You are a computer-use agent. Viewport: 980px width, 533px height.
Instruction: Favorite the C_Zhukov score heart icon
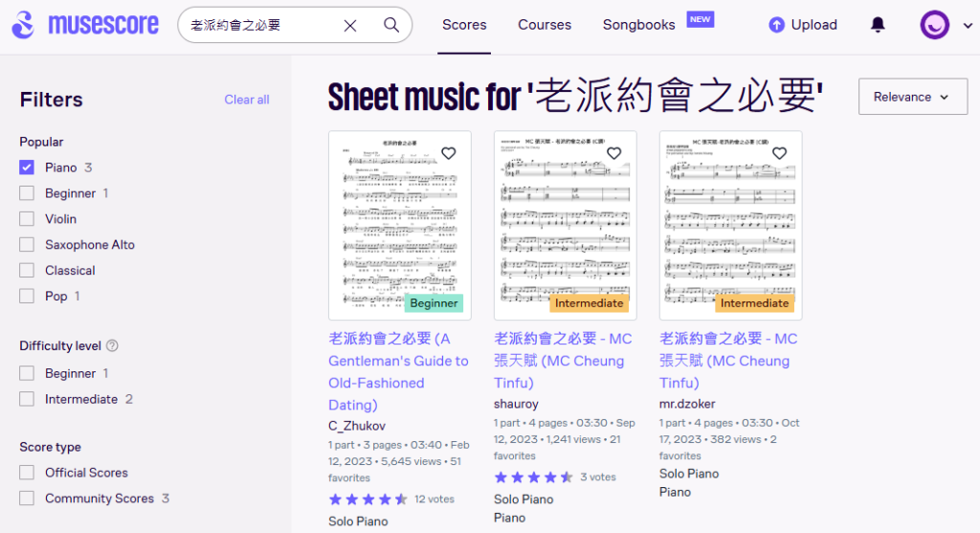pyautogui.click(x=448, y=153)
